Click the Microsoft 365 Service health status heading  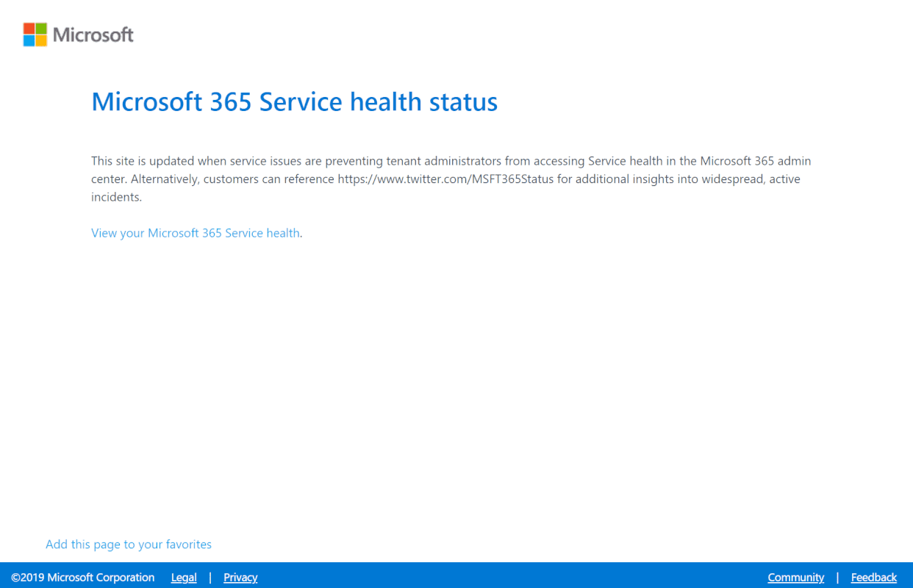pos(295,101)
